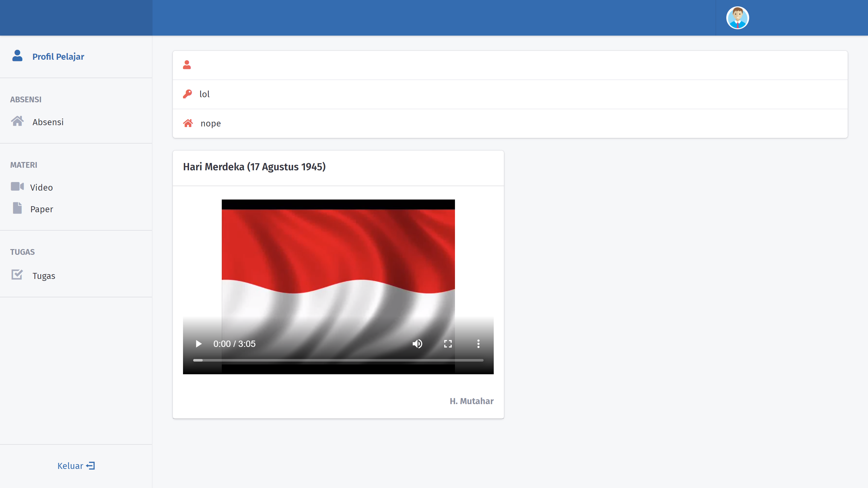Click the Absensi home icon in sidebar
Viewport: 868px width, 488px height.
(17, 121)
